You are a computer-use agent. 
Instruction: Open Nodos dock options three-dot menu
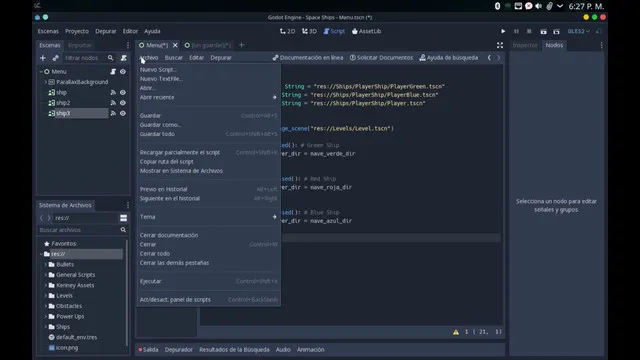[x=601, y=45]
